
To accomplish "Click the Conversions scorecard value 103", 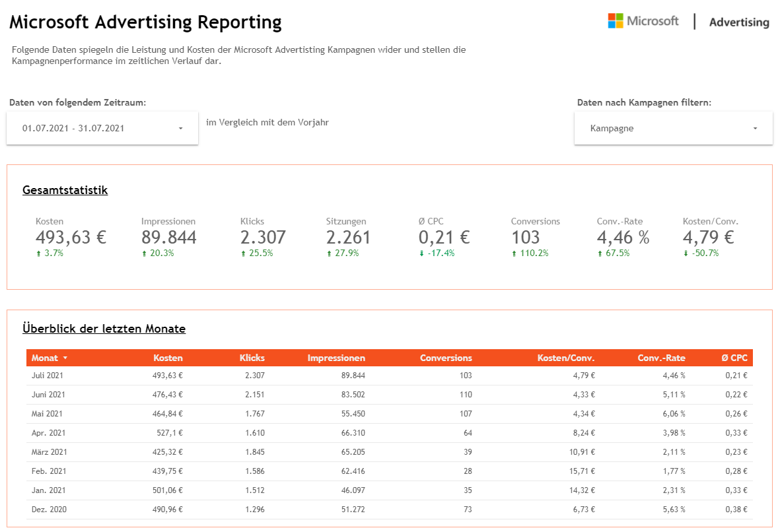I will [x=526, y=238].
